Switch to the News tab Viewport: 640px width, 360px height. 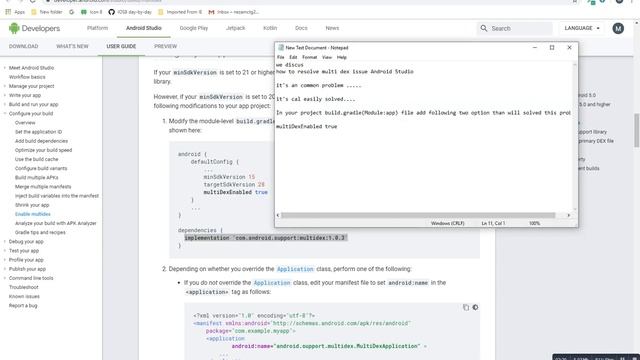[332, 28]
